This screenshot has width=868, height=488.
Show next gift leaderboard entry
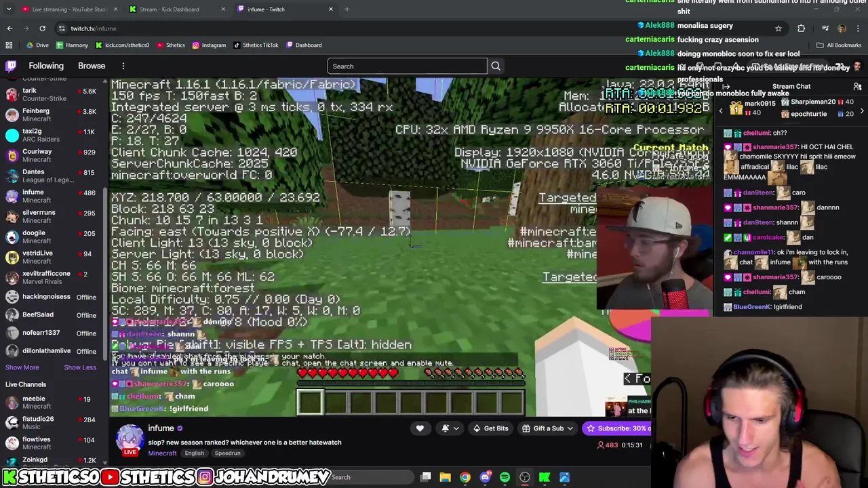[862, 110]
